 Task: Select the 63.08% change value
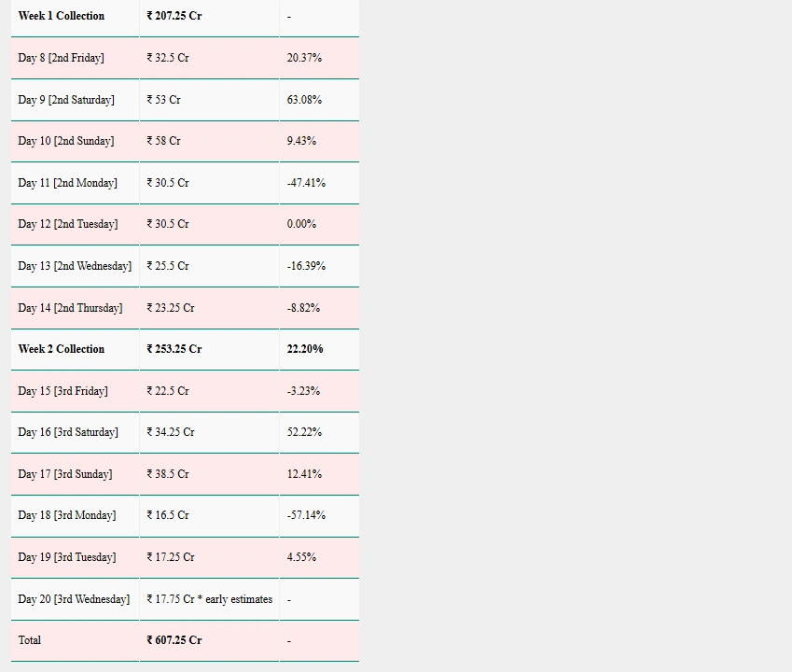pyautogui.click(x=304, y=100)
